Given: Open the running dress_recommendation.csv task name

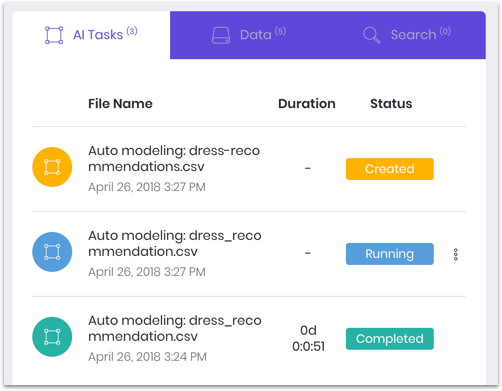Looking at the screenshot, I should 175,243.
